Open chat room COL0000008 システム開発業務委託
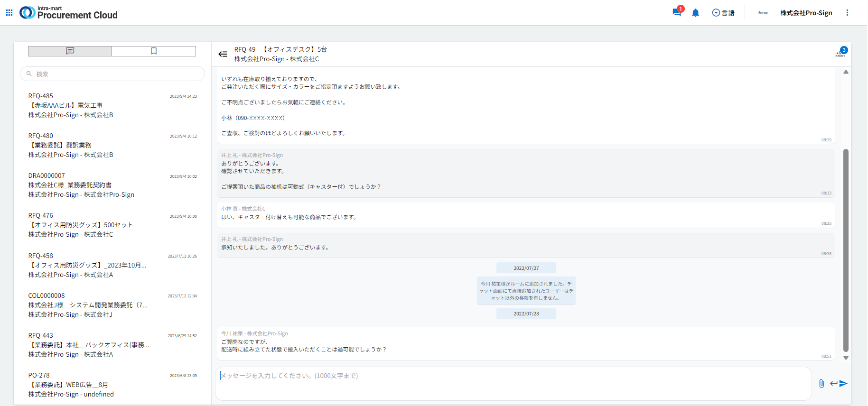The height and width of the screenshot is (406, 868). point(112,305)
